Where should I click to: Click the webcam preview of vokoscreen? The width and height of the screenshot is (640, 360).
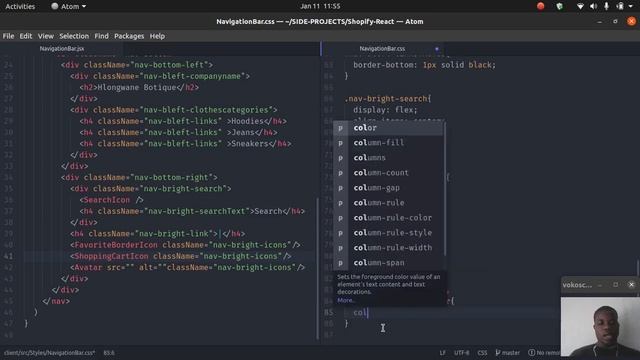click(600, 327)
